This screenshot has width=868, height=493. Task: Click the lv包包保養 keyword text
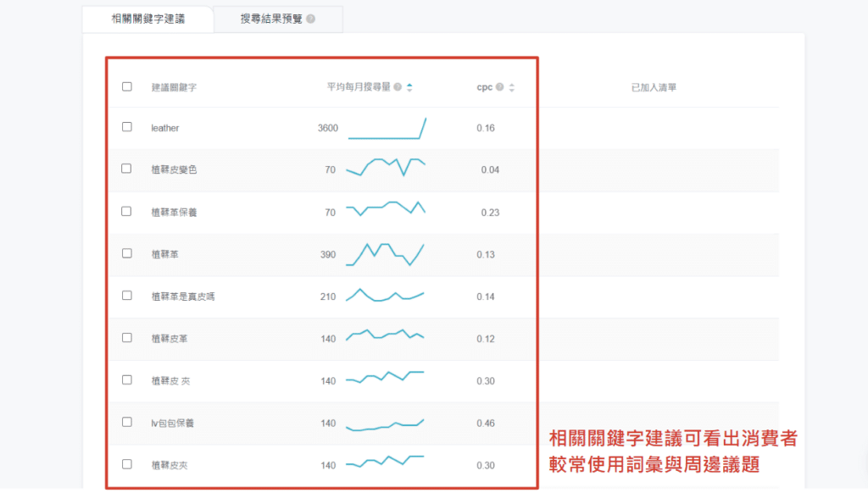coord(173,423)
